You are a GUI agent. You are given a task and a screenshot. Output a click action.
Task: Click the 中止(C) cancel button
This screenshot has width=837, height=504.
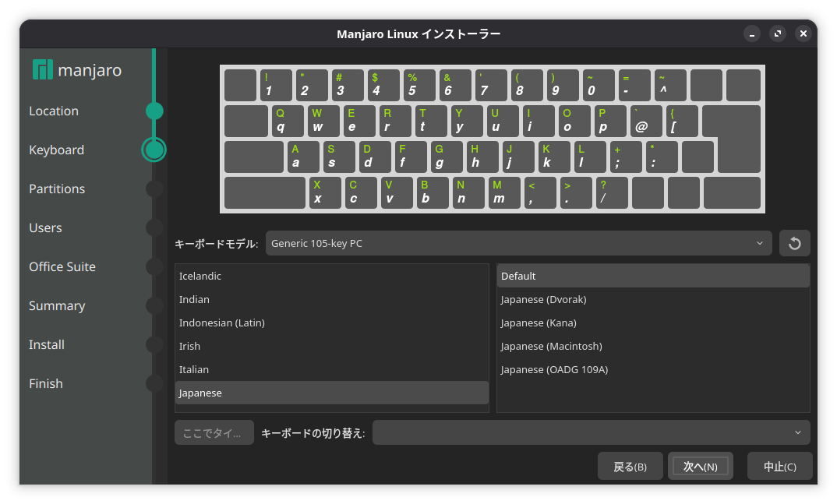779,467
